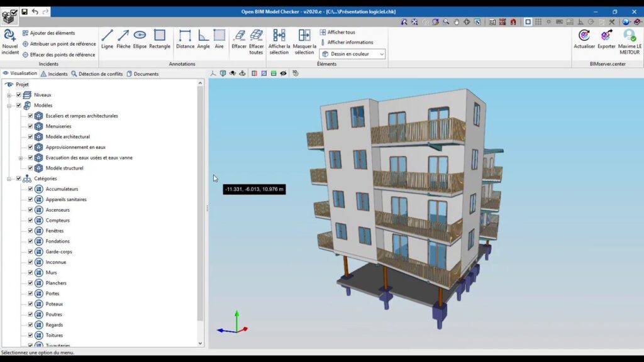644x362 pixels.
Task: Activate the Angle measurement tool
Action: tap(203, 38)
